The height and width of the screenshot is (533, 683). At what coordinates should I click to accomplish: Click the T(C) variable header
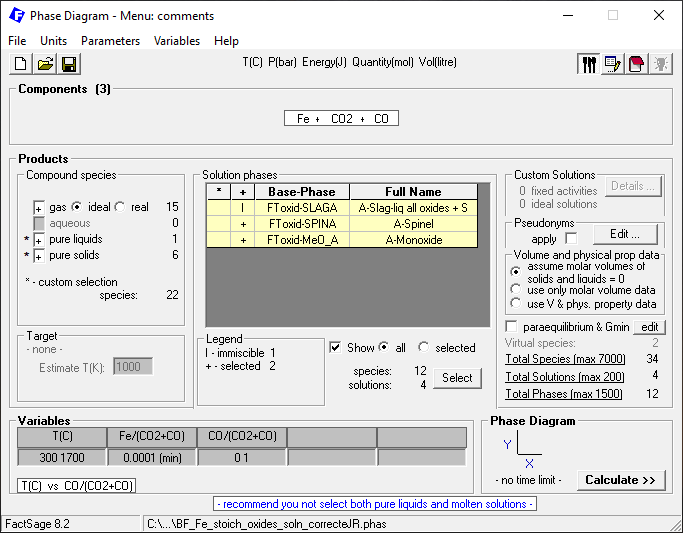62,437
